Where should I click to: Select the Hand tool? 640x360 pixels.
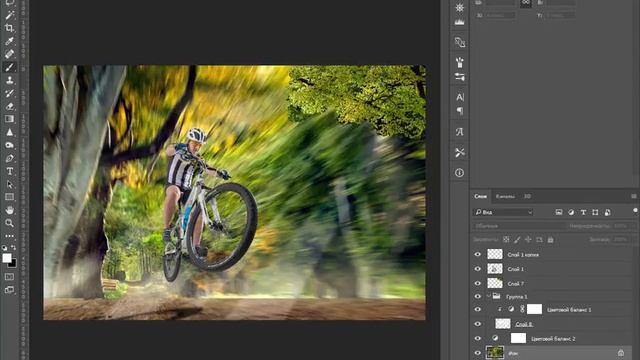tap(9, 210)
